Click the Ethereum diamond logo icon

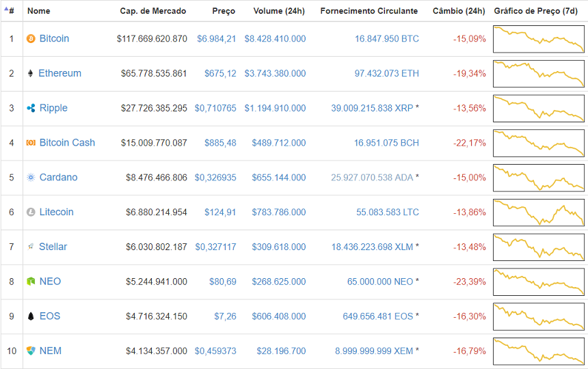(x=30, y=73)
